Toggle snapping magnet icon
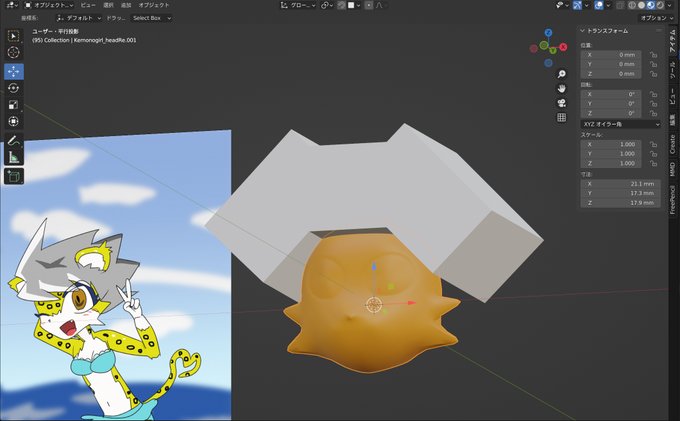 point(341,5)
